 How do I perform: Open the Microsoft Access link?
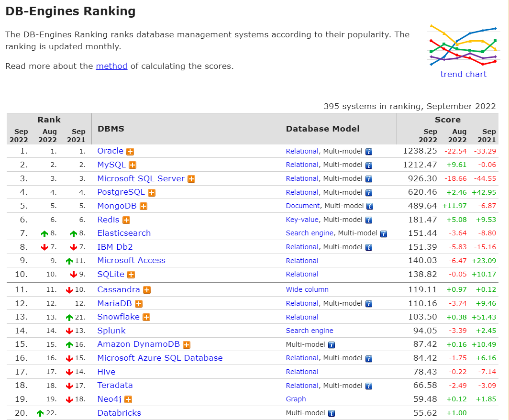[x=132, y=260]
